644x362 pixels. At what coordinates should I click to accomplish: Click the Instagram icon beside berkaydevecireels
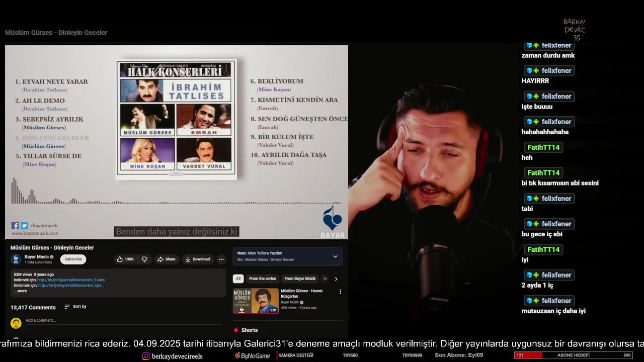coord(146,356)
